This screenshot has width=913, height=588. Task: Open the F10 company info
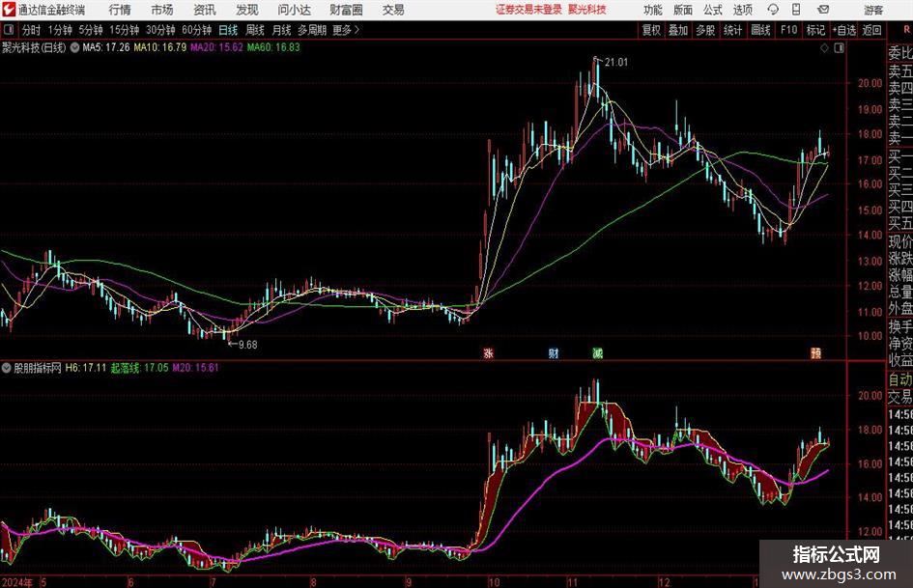788,30
